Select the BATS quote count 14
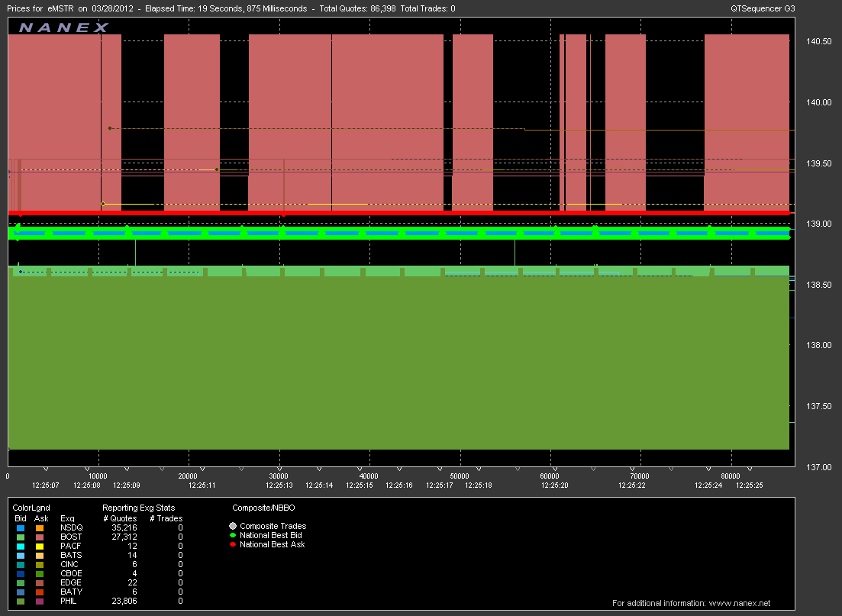 [x=132, y=555]
